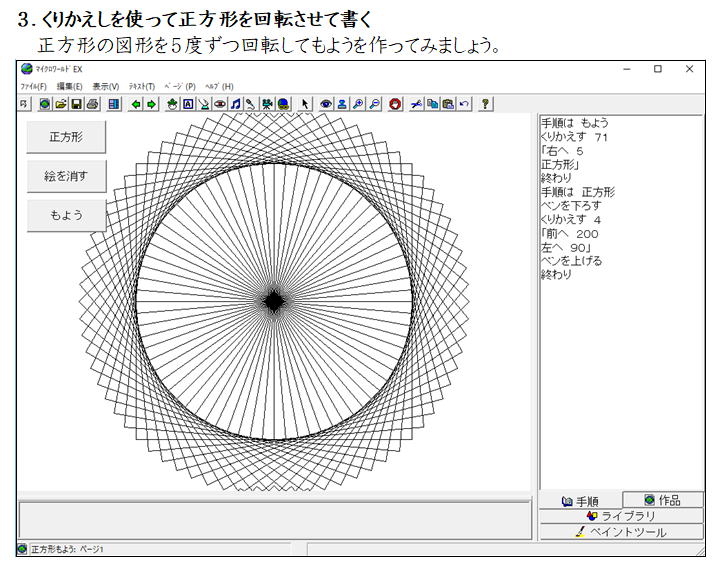
Task: Open the ヘルプ(H) menu
Action: [x=219, y=86]
